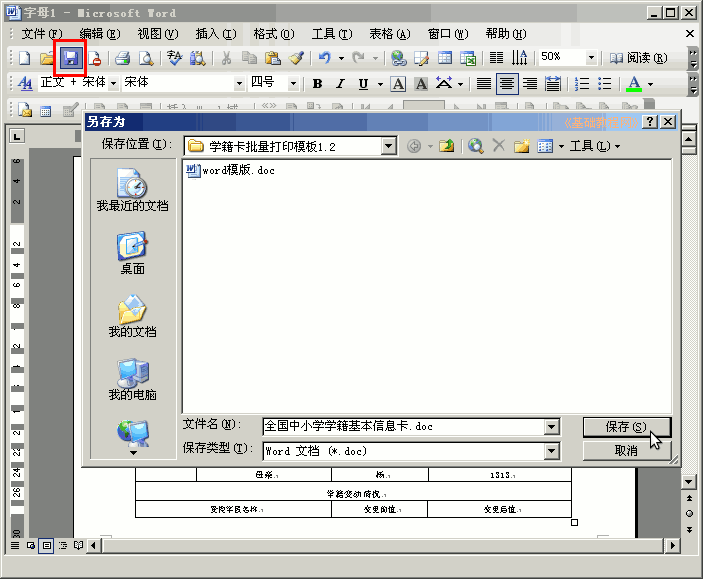Click the Reading (阅读) button
The image size is (703, 579).
(x=638, y=58)
